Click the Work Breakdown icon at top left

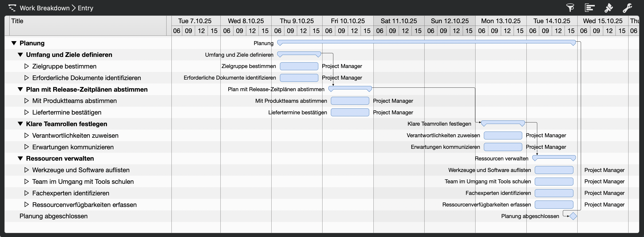pyautogui.click(x=12, y=8)
